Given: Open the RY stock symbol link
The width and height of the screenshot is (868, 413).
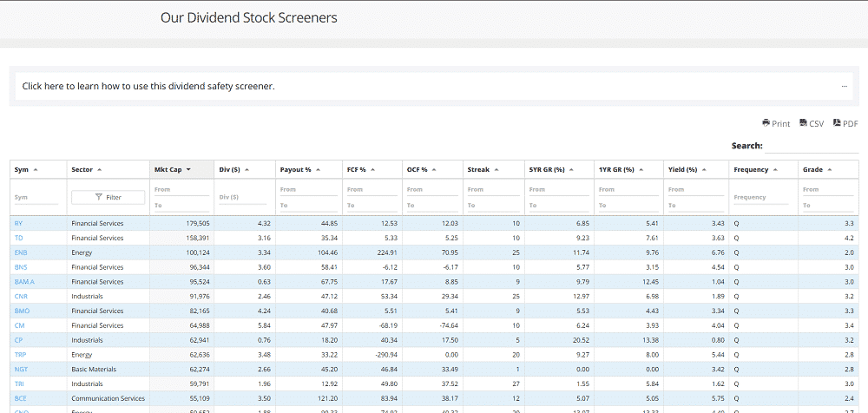Looking at the screenshot, I should (x=19, y=223).
